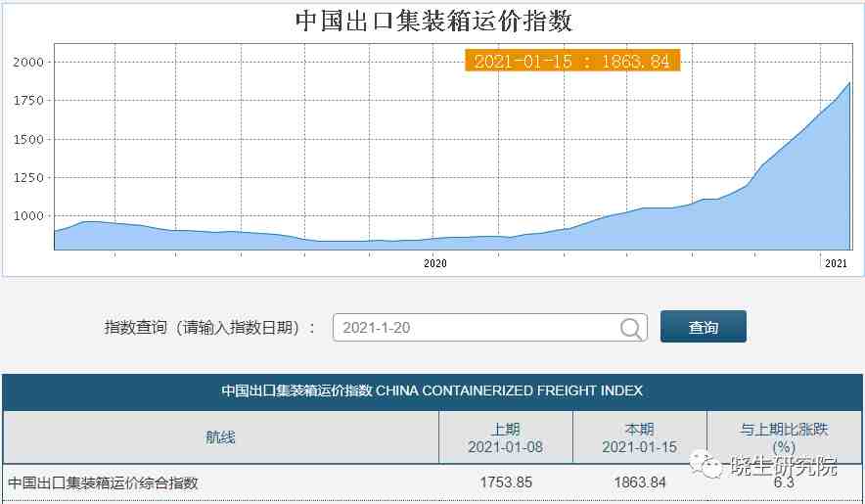This screenshot has height=504, width=865.
Task: Click the 查询 query button
Action: click(x=704, y=327)
